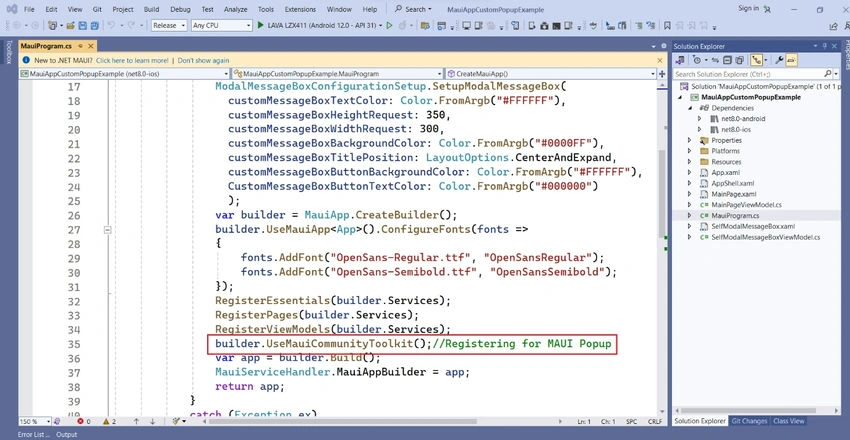Click the Undo arrow icon
Screen dimensions: 850x440
111,25
